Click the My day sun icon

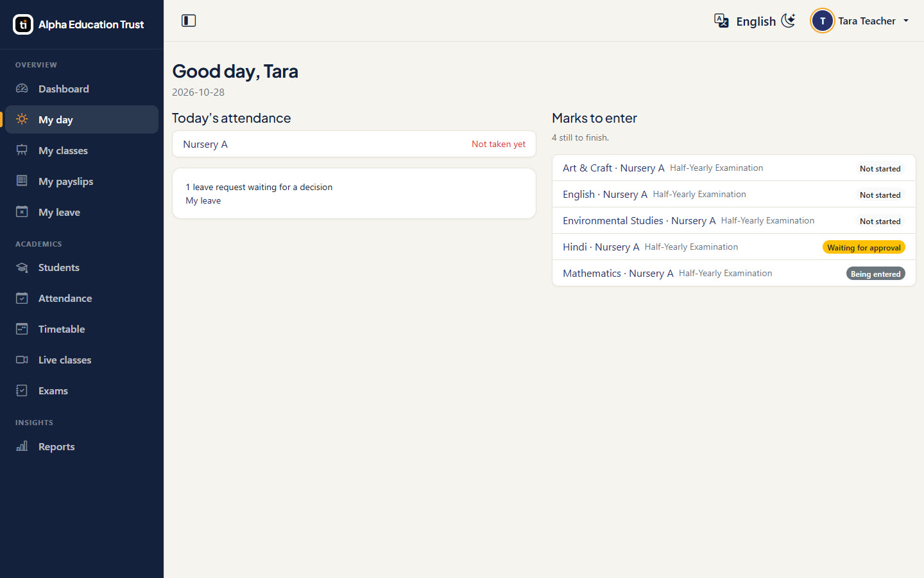coord(22,119)
